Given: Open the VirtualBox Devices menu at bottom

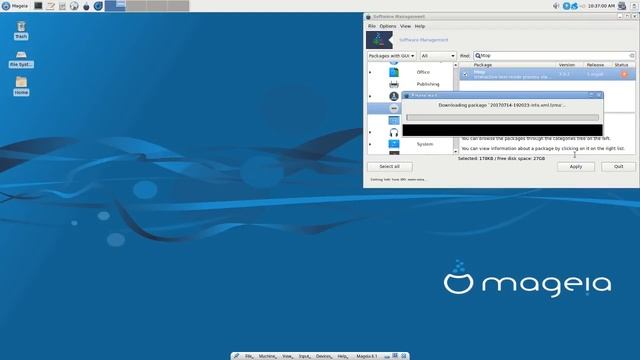Looking at the screenshot, I should click(324, 356).
